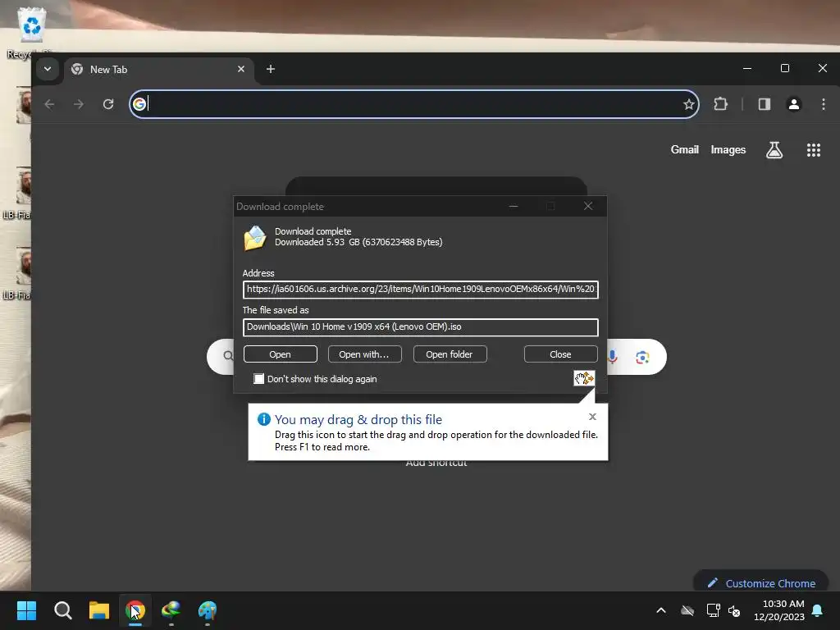Show hidden system tray icons

(x=661, y=610)
